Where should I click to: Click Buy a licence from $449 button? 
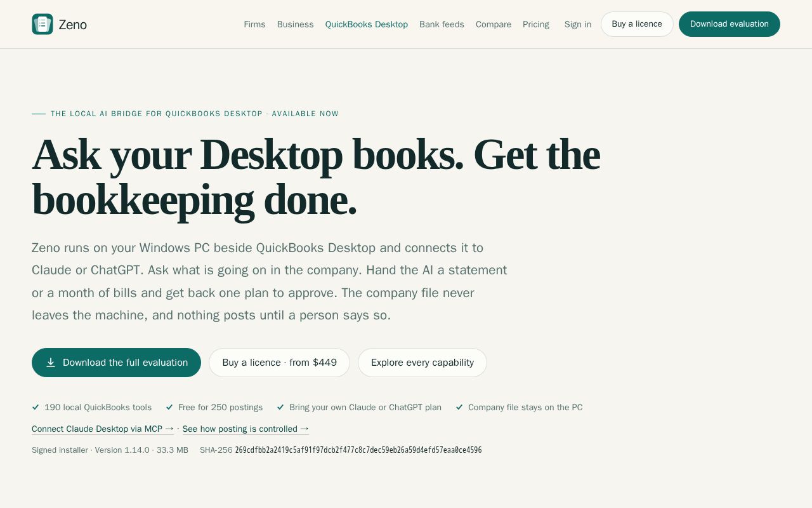[x=279, y=363]
